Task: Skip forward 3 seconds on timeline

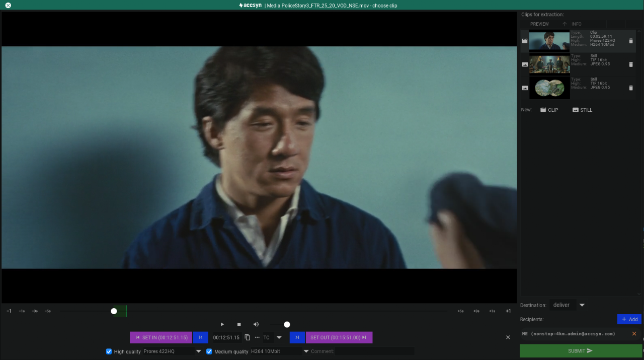Action: [476, 311]
